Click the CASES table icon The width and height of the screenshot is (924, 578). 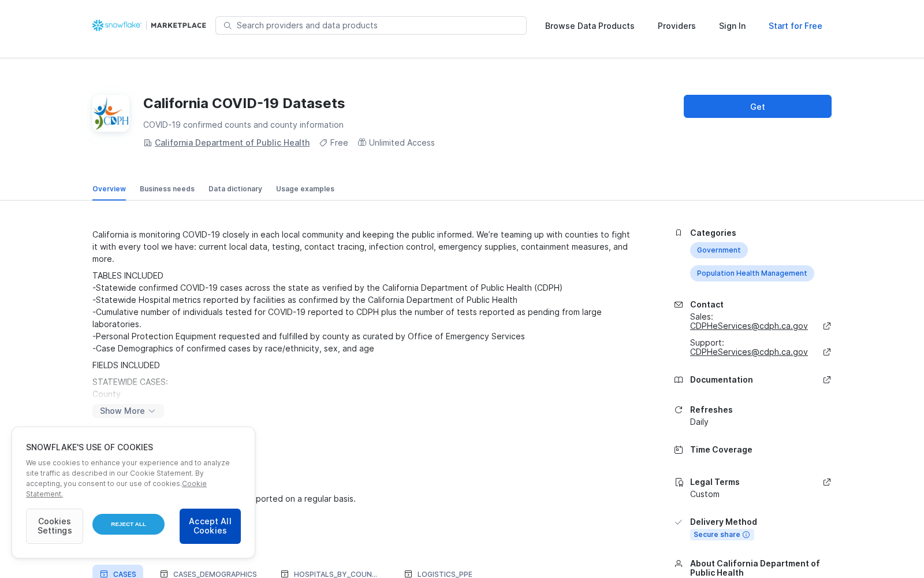(x=104, y=574)
